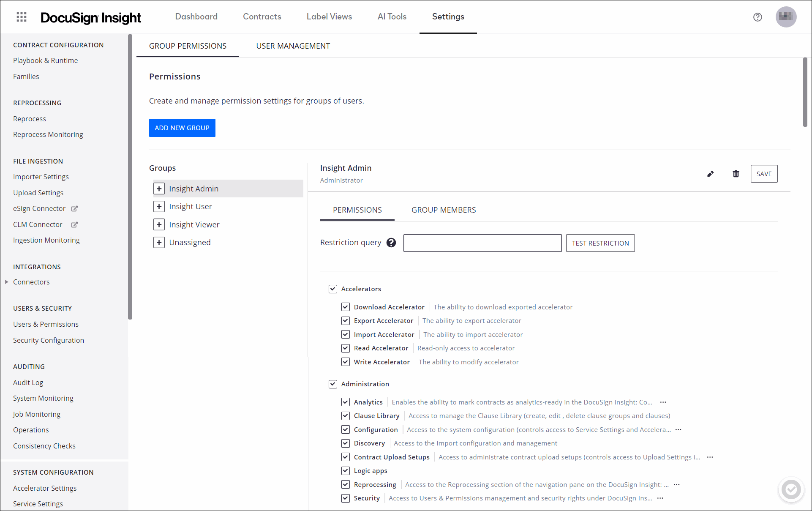Open the user profile avatar

tap(786, 17)
